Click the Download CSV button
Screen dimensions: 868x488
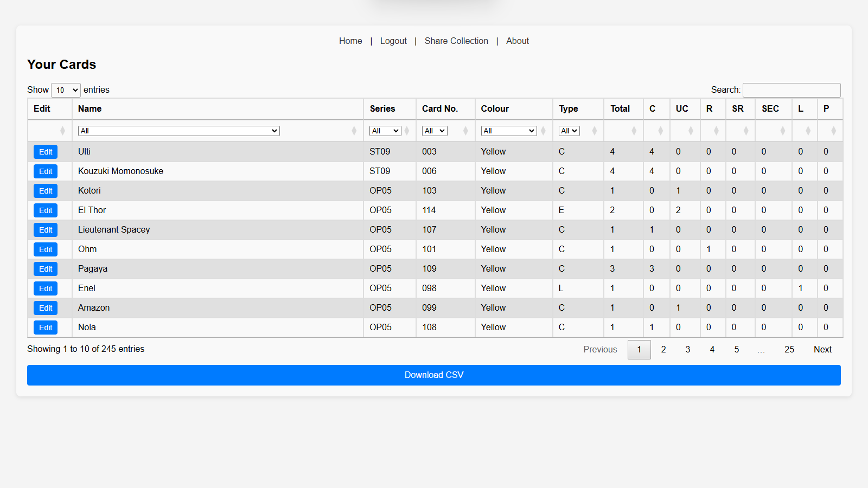pos(434,375)
